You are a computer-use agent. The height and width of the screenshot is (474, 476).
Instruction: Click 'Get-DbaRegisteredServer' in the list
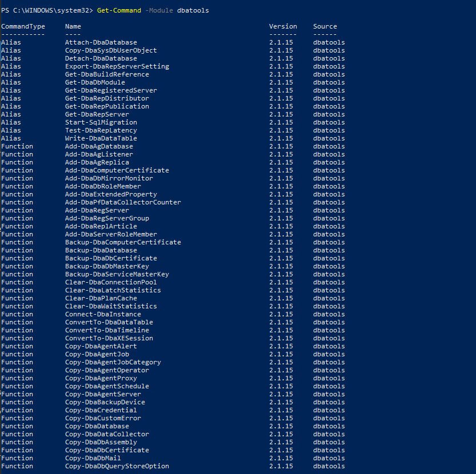tap(111, 90)
